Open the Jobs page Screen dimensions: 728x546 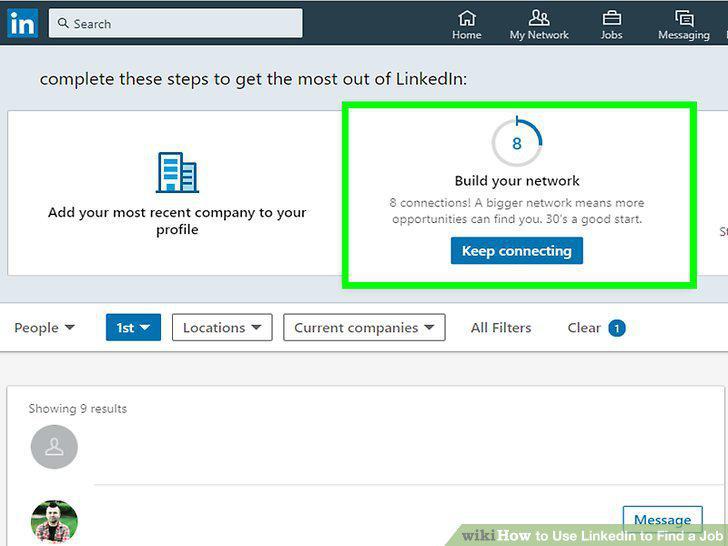click(x=611, y=25)
